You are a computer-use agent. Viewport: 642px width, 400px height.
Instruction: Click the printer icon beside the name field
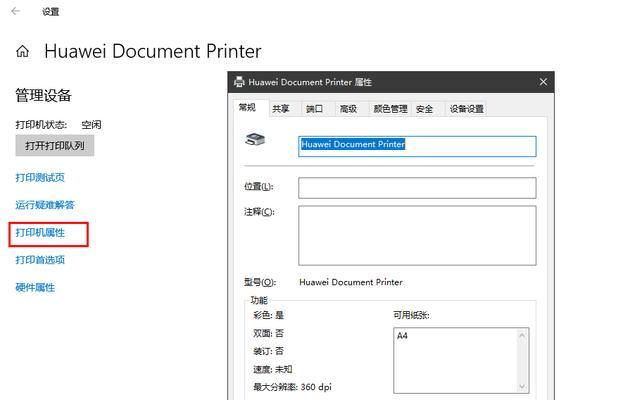point(255,140)
